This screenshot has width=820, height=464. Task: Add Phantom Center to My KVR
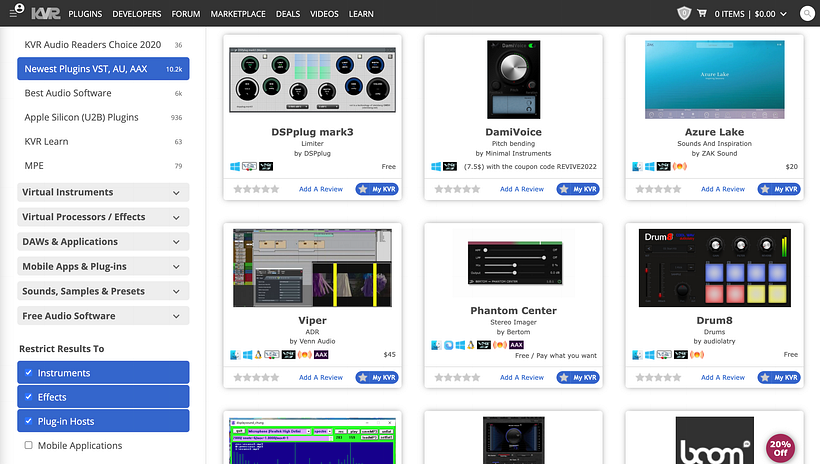(578, 377)
